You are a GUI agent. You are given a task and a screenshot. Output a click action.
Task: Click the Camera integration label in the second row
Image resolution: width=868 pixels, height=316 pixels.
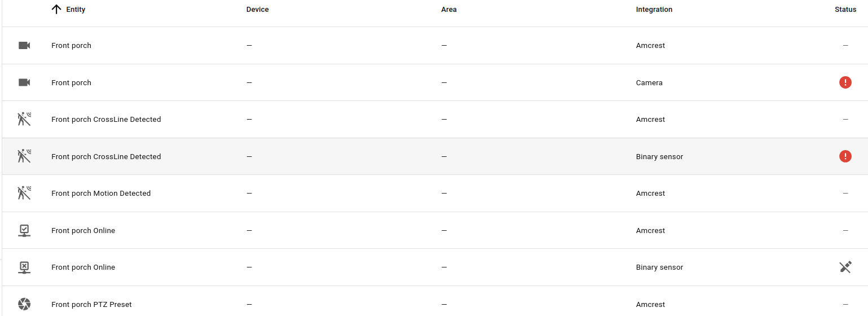(x=649, y=83)
